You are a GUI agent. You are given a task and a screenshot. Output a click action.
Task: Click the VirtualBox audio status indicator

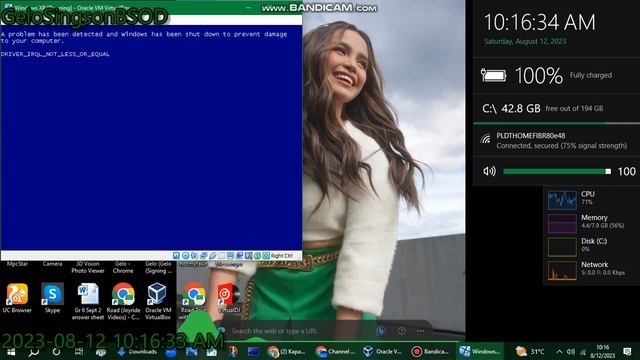(x=194, y=256)
